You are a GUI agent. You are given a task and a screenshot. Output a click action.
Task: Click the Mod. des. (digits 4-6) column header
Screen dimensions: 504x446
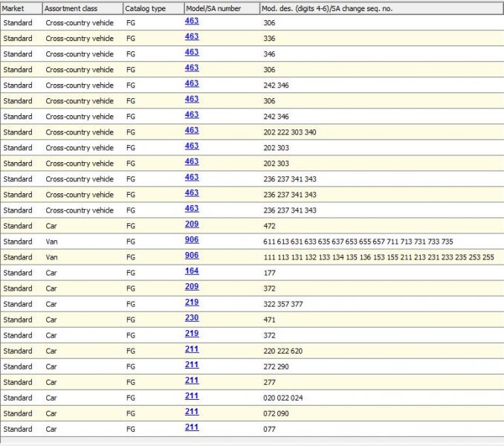[x=381, y=9]
